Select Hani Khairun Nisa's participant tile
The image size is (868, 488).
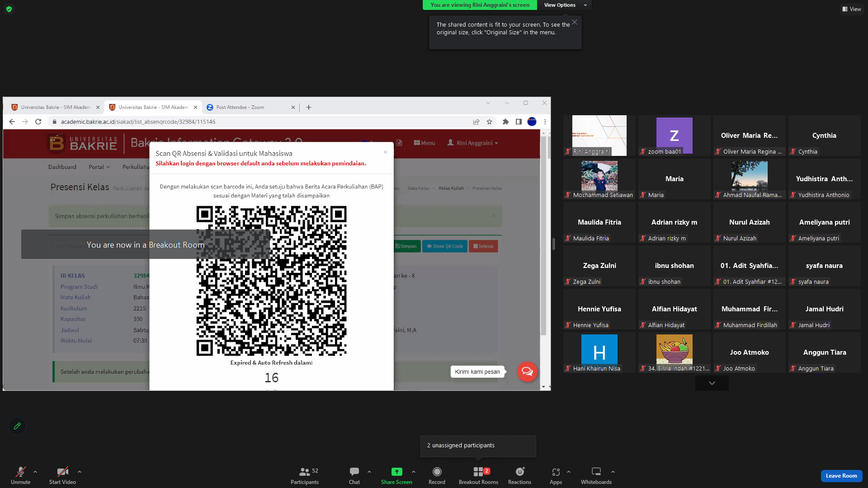click(x=599, y=352)
